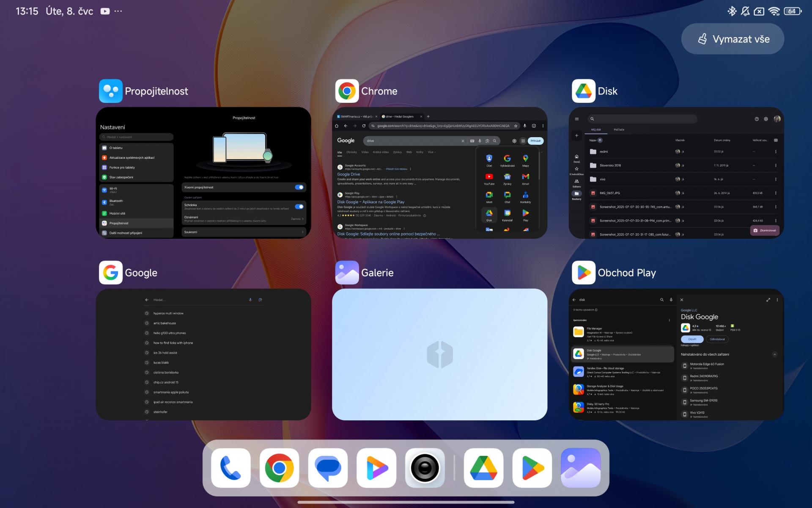Image resolution: width=812 pixels, height=508 pixels.
Task: Click the Přihlásit button in Chrome
Action: click(x=535, y=141)
